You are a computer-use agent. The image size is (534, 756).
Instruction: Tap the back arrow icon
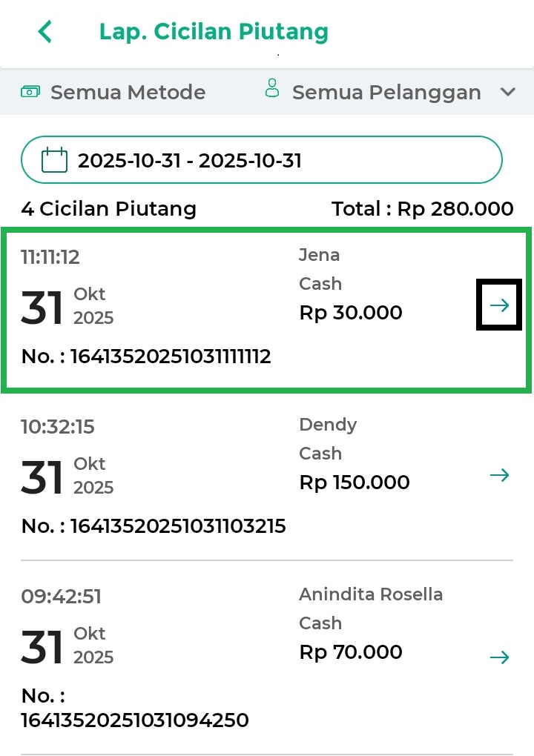click(45, 32)
